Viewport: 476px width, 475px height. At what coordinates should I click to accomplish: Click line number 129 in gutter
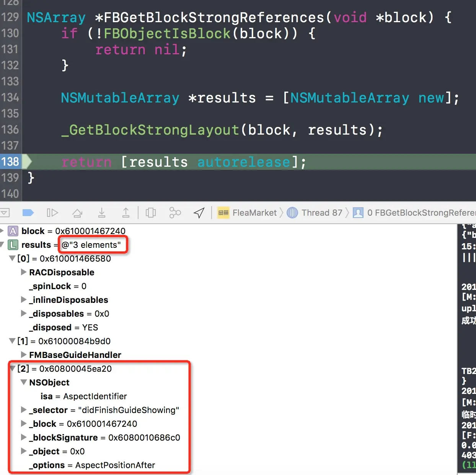(10, 17)
